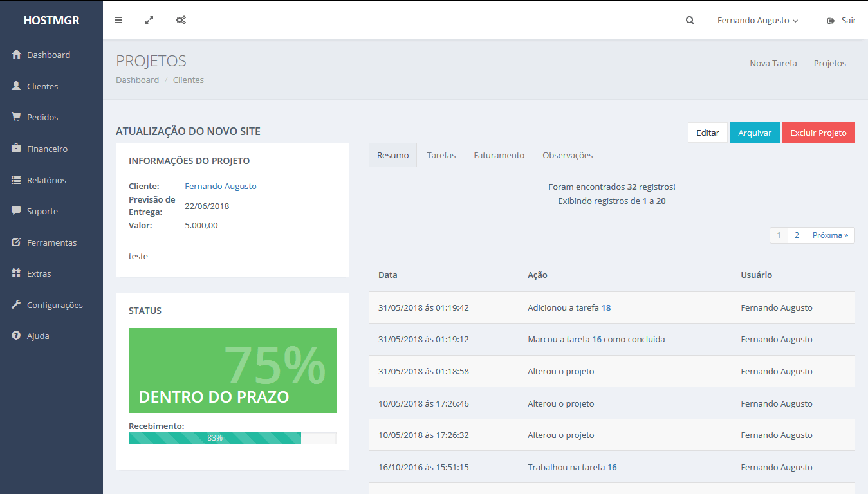Click the search magnifier icon
This screenshot has height=494, width=868.
click(690, 21)
